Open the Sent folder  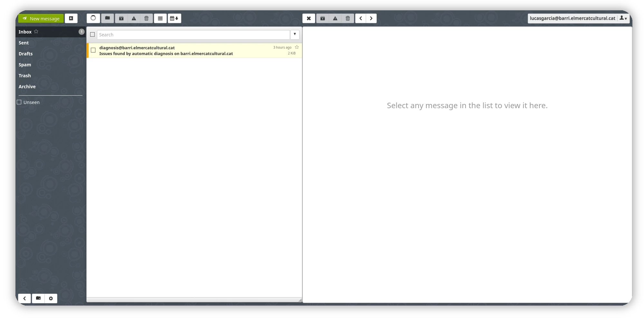[x=24, y=43]
